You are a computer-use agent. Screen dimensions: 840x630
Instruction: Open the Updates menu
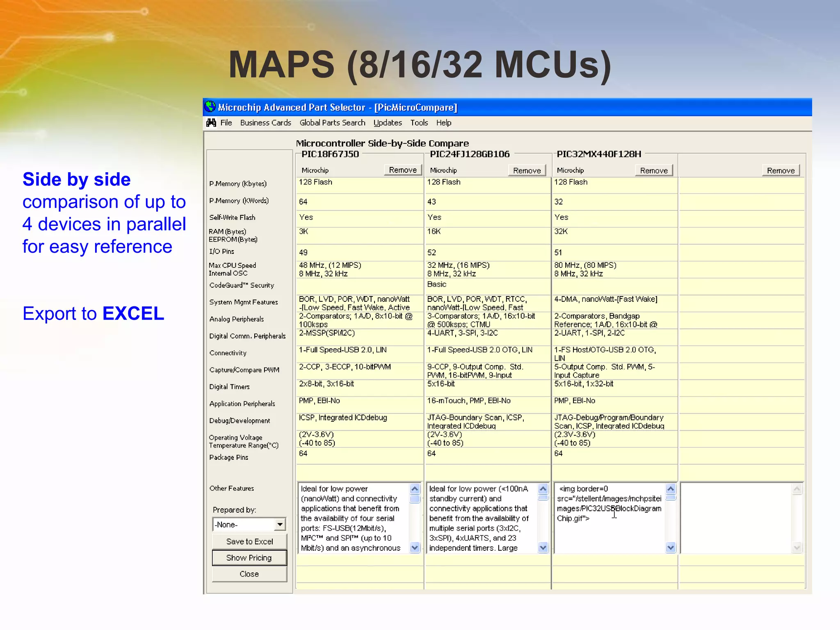[388, 123]
